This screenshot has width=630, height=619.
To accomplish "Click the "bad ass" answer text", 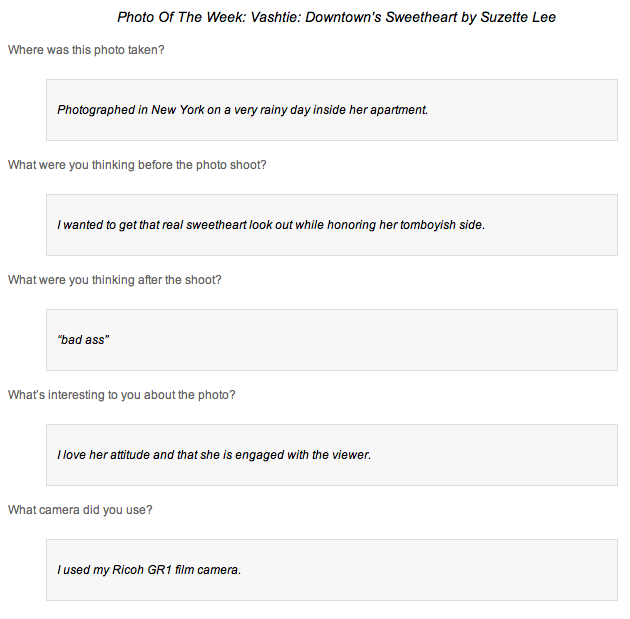I will point(83,340).
